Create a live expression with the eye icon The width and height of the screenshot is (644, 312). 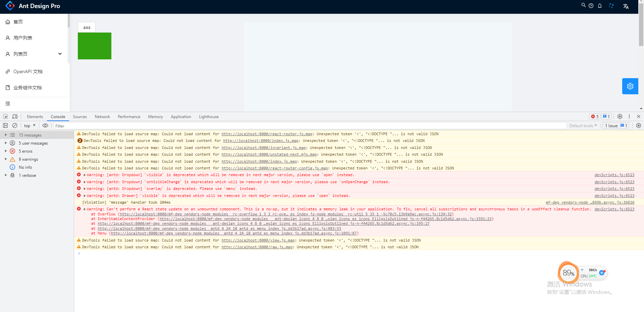[x=45, y=125]
